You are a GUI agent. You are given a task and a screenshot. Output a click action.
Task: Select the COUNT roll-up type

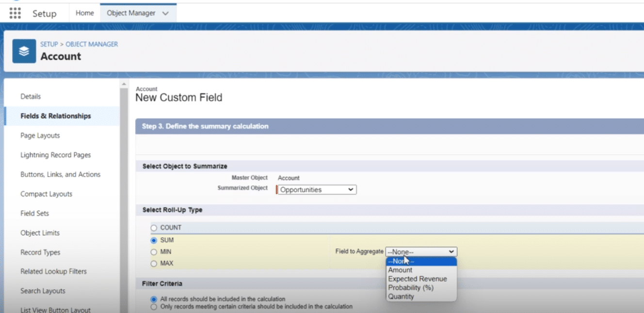point(154,228)
